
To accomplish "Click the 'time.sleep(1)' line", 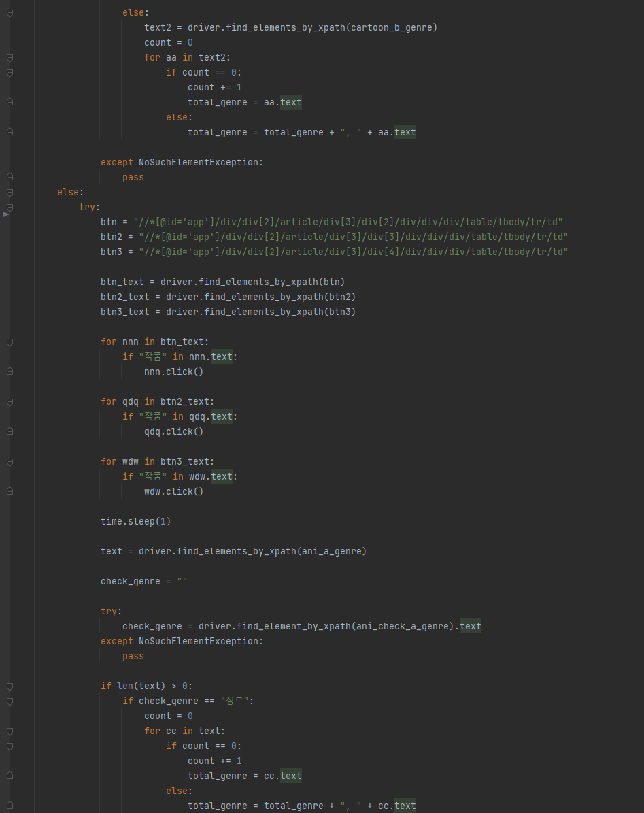I will pos(136,522).
